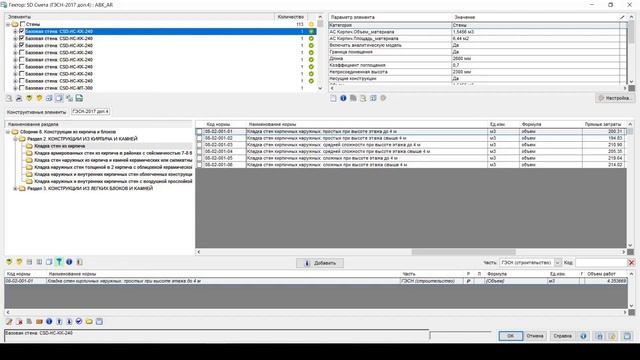Expand the Раздел 3 tree node
This screenshot has height=360, width=640.
click(x=15, y=189)
